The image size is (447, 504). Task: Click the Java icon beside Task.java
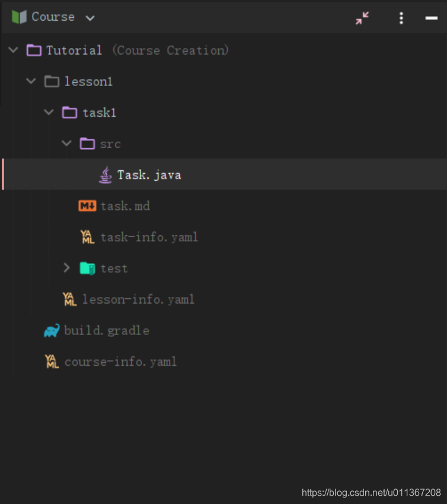[x=105, y=175]
